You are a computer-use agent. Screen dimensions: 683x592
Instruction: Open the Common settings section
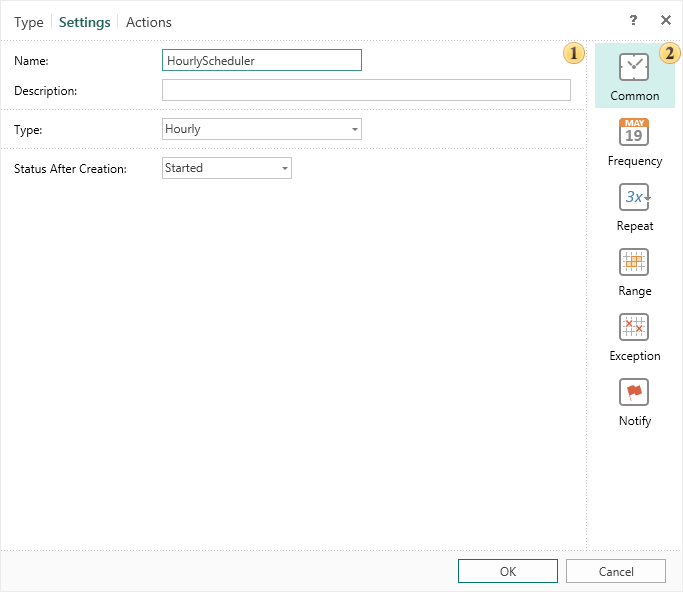[634, 76]
